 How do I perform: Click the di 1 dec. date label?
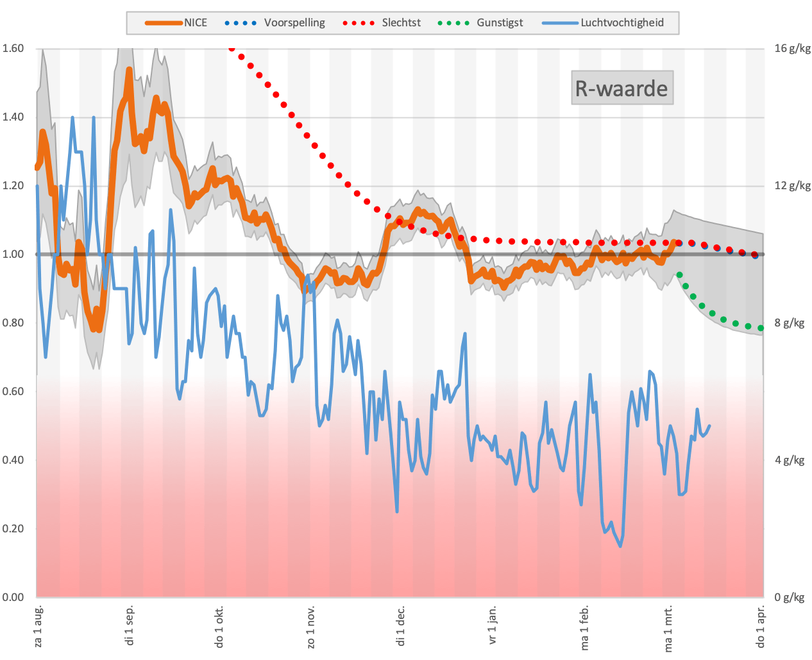402,625
